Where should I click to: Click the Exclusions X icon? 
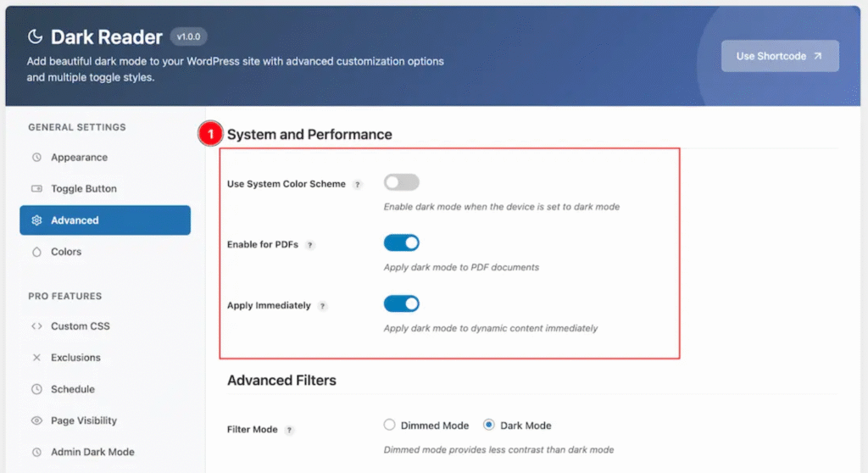click(36, 358)
